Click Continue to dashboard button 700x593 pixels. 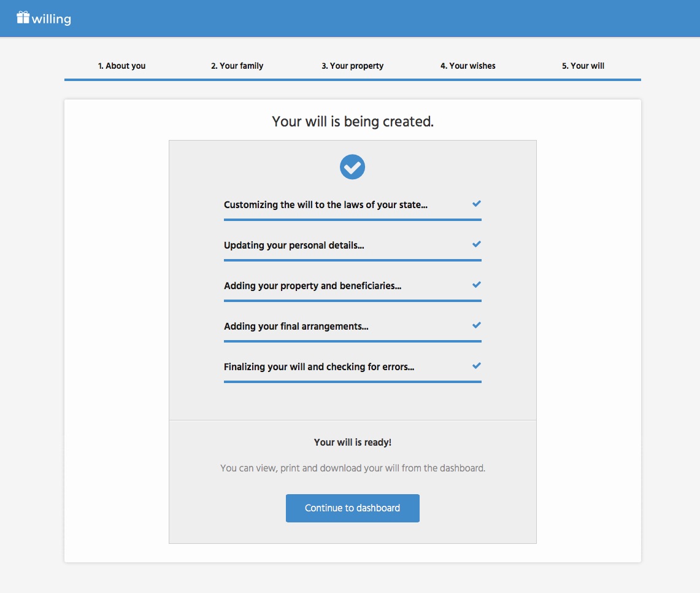[352, 508]
